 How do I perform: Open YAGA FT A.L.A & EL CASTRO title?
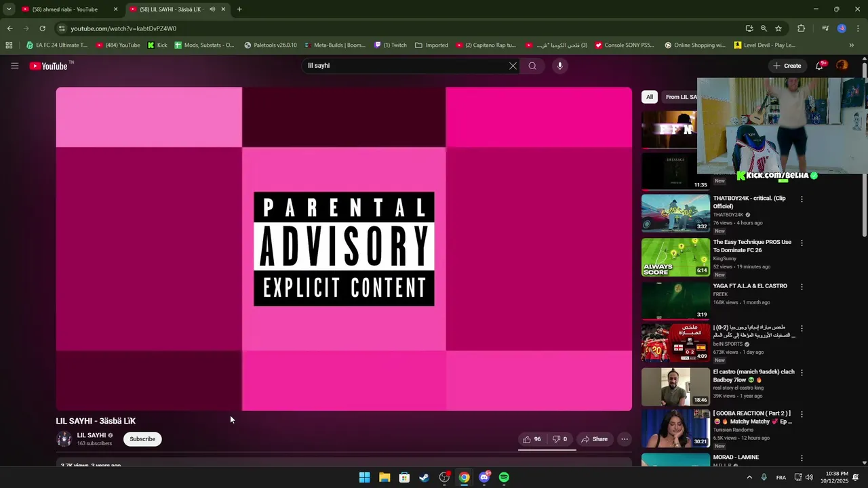coord(750,286)
